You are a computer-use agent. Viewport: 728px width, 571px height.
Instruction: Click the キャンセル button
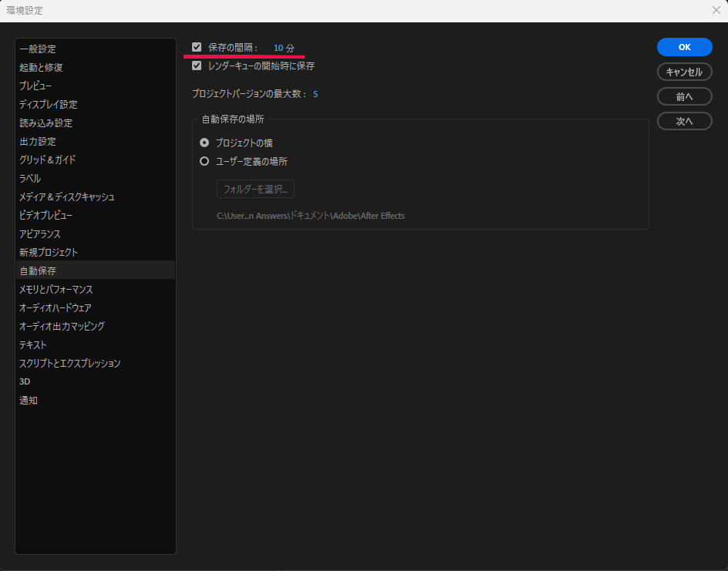(x=684, y=72)
